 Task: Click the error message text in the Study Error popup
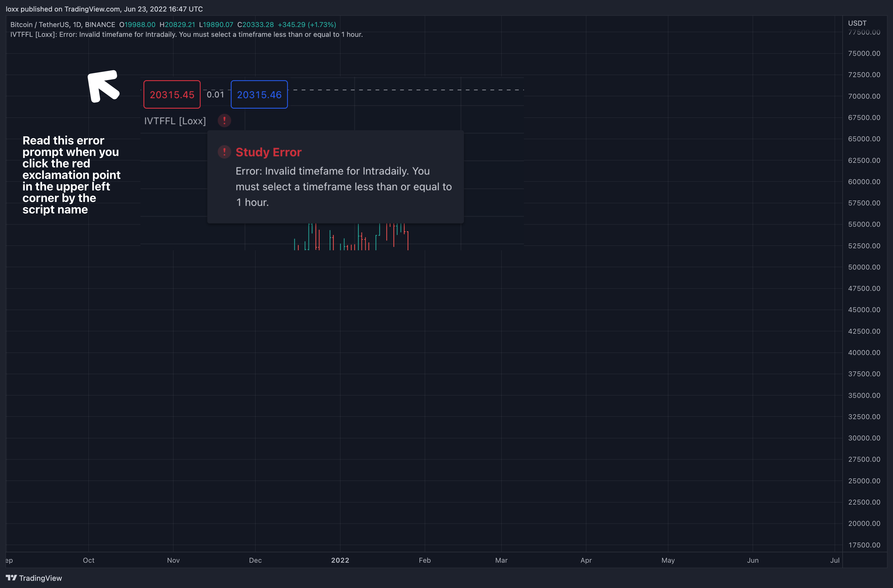pyautogui.click(x=344, y=187)
